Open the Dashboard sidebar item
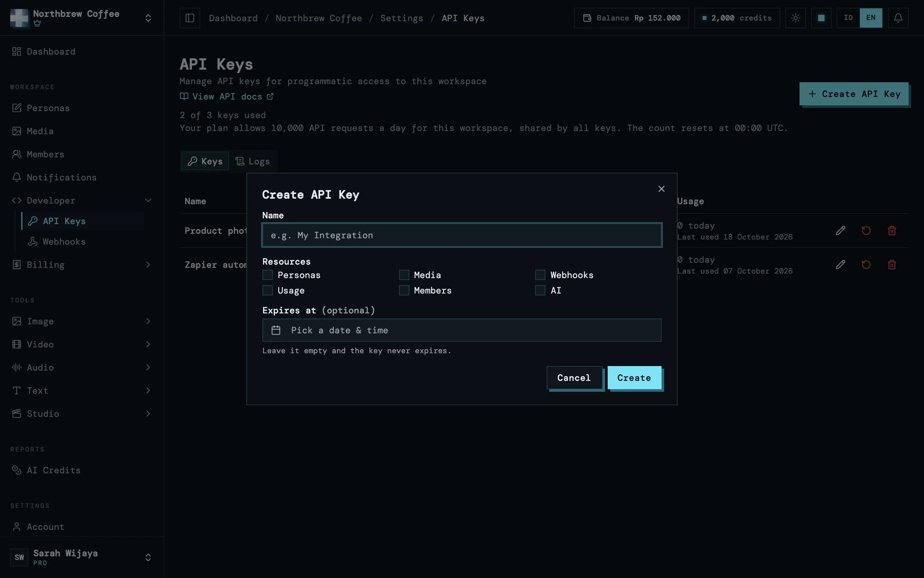The width and height of the screenshot is (924, 578). click(82, 52)
